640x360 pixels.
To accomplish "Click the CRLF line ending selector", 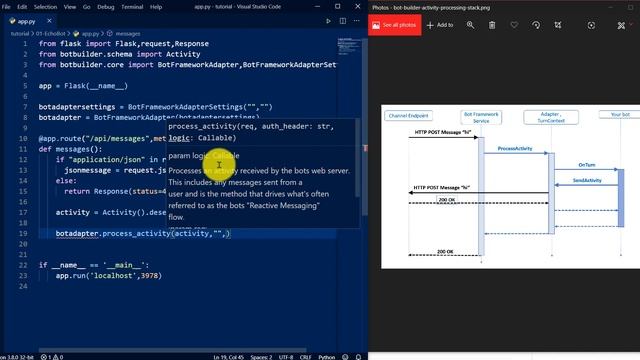I will pos(306,357).
